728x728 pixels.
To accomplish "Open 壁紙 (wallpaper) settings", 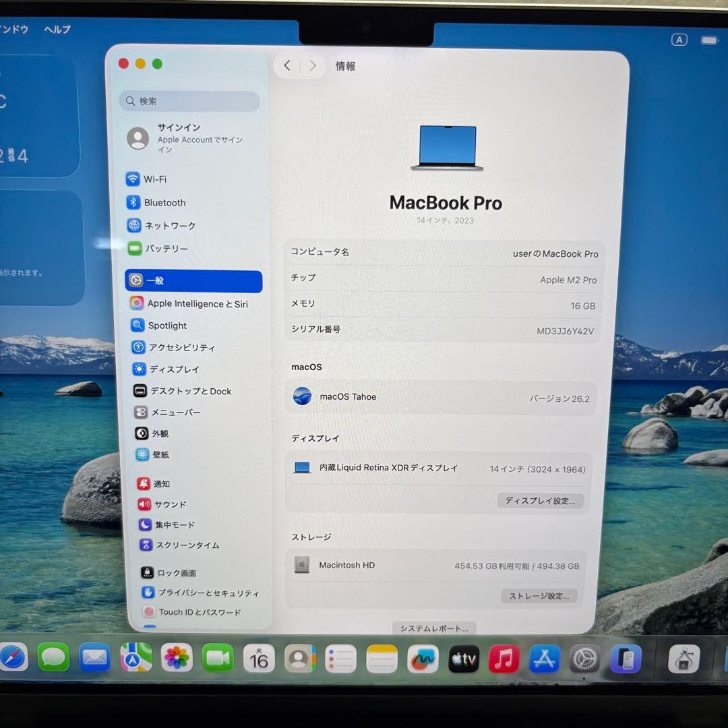I will point(160,455).
